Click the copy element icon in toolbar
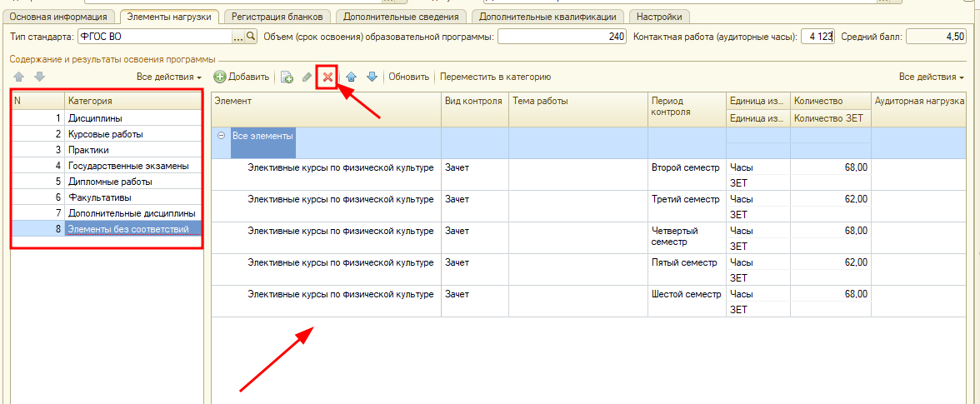This screenshot has height=404, width=980. (287, 77)
